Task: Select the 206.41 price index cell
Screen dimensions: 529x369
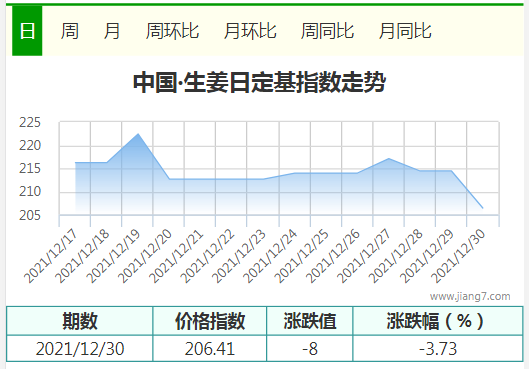Action: (210, 348)
